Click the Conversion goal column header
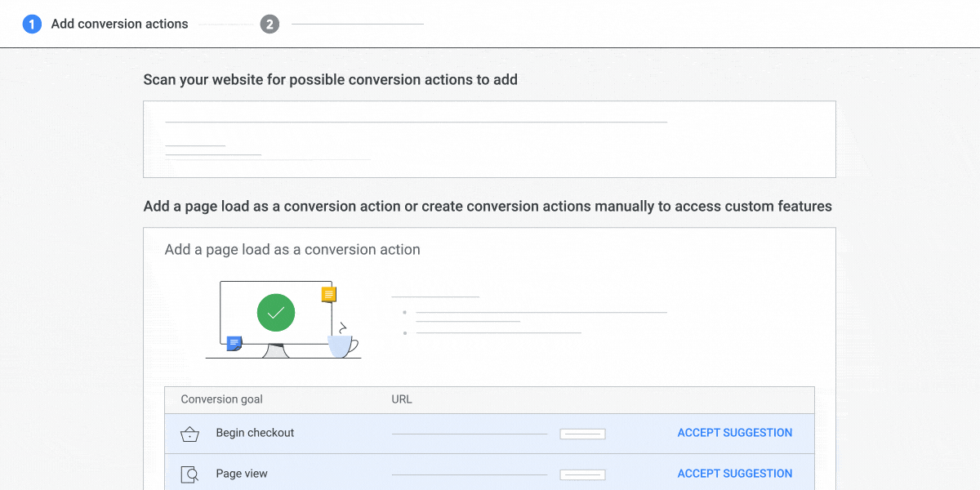 [x=221, y=399]
